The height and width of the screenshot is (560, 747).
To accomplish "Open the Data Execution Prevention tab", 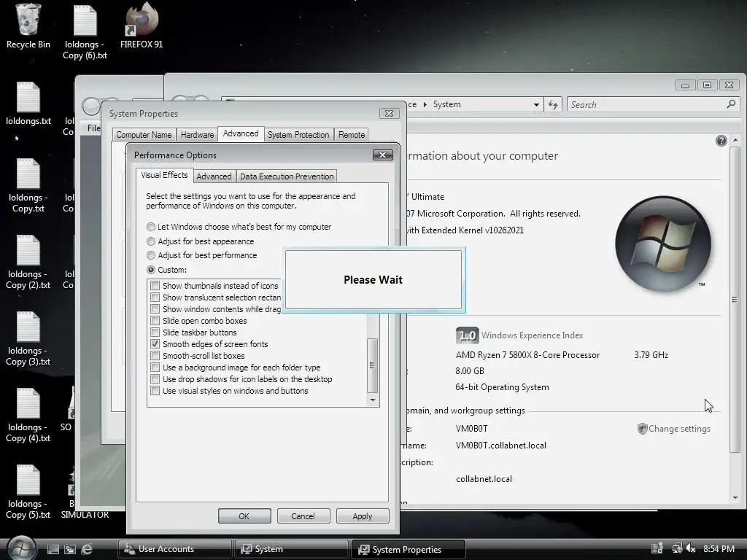I will coord(287,176).
